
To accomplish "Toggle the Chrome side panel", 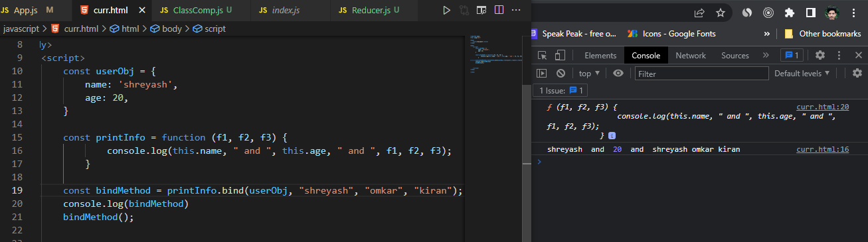I will pos(811,13).
